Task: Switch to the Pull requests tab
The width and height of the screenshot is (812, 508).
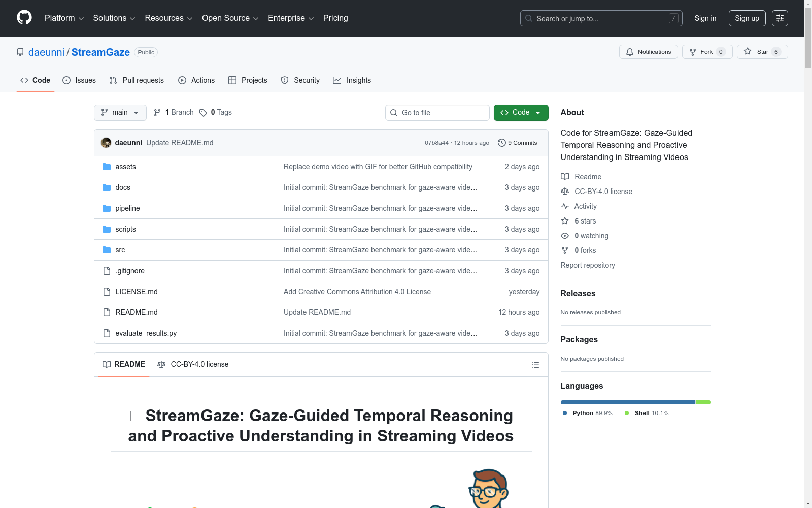Action: (x=137, y=80)
